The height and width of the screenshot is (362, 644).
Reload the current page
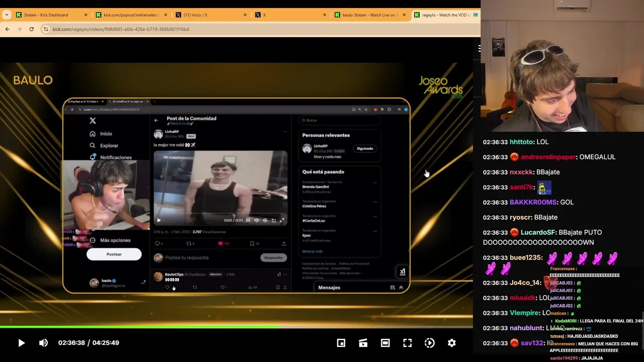point(31,29)
